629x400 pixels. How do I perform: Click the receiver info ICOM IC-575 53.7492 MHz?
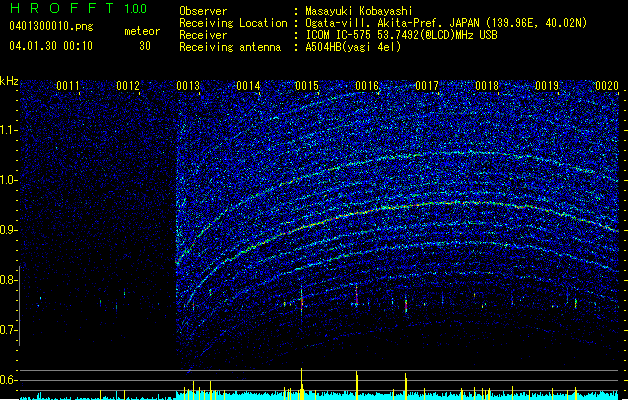[401, 35]
